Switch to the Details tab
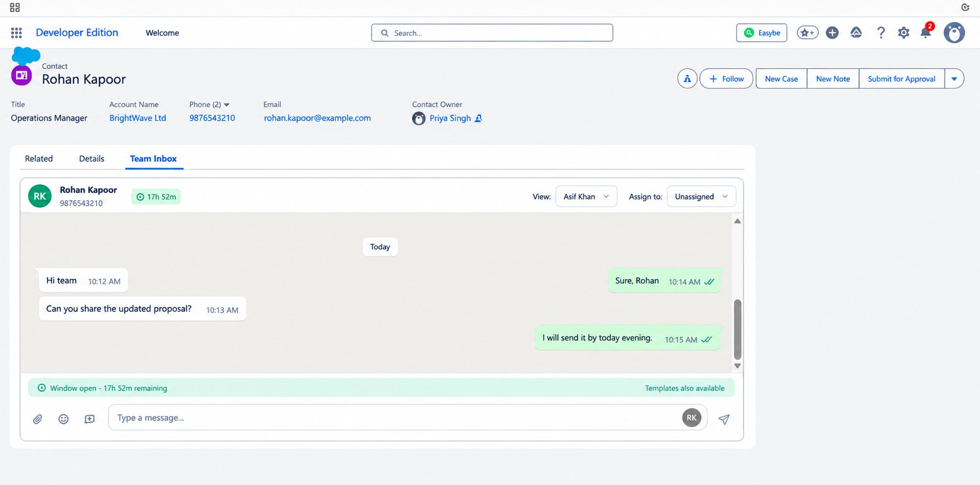 click(92, 158)
